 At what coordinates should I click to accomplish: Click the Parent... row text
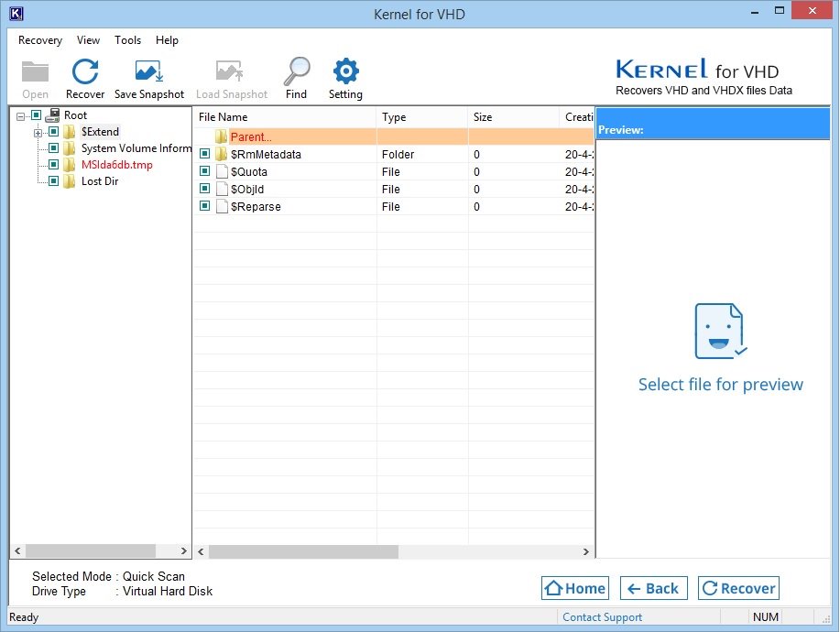point(251,137)
